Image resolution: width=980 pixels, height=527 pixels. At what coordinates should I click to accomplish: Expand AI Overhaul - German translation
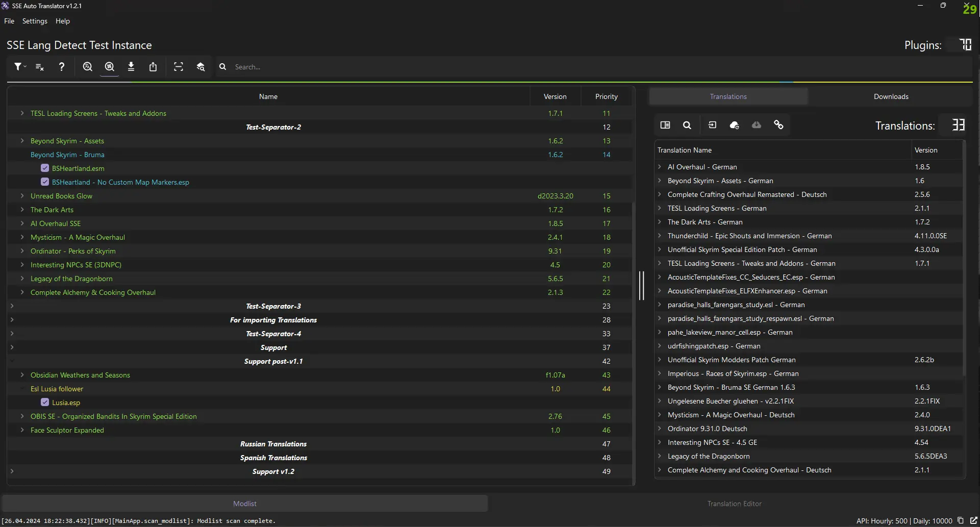click(660, 167)
